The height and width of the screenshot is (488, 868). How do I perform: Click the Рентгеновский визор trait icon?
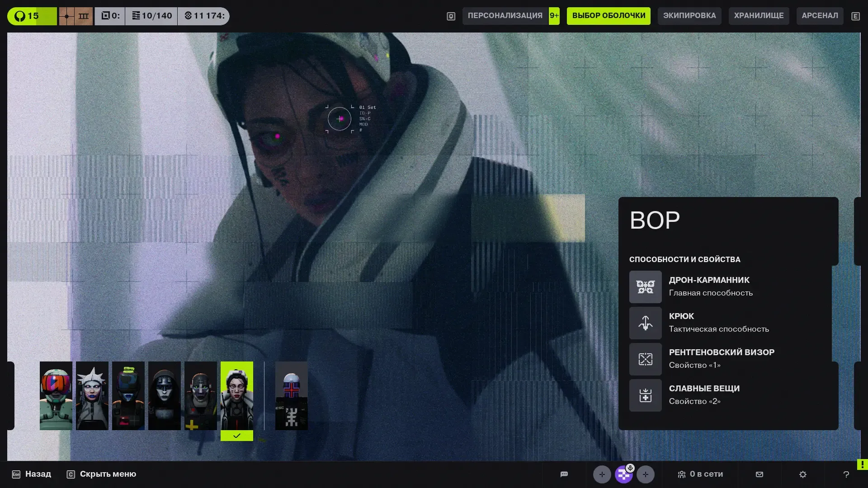[x=645, y=359]
